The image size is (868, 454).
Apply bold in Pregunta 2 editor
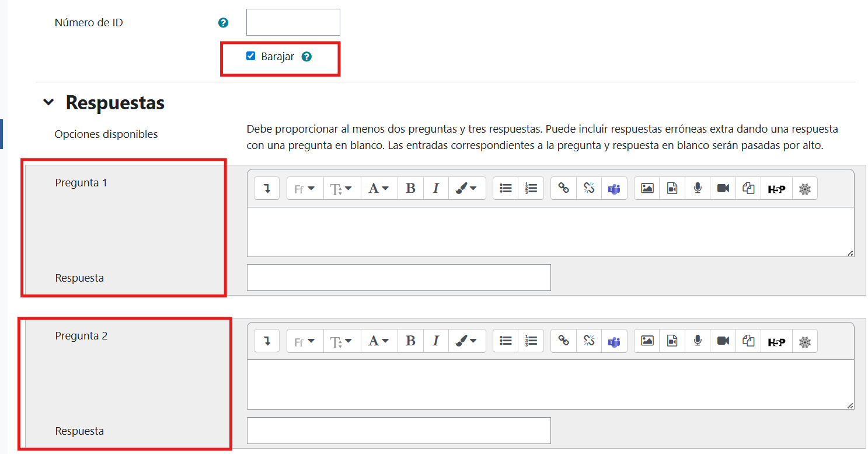point(410,341)
